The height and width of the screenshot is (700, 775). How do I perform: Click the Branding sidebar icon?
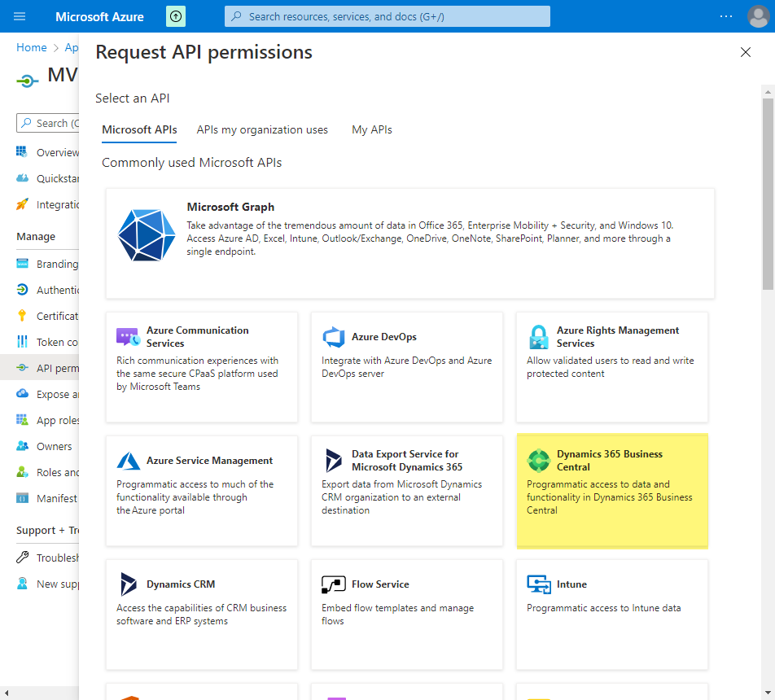tap(22, 264)
